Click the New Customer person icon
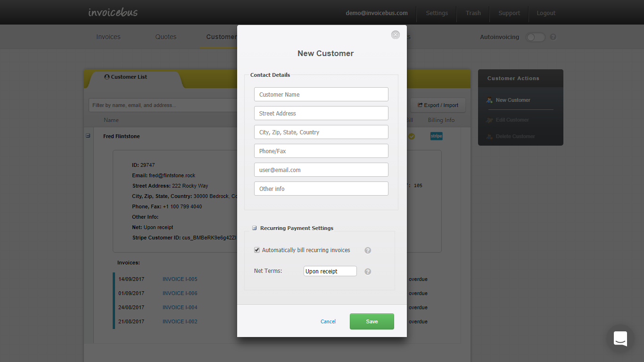 (489, 100)
